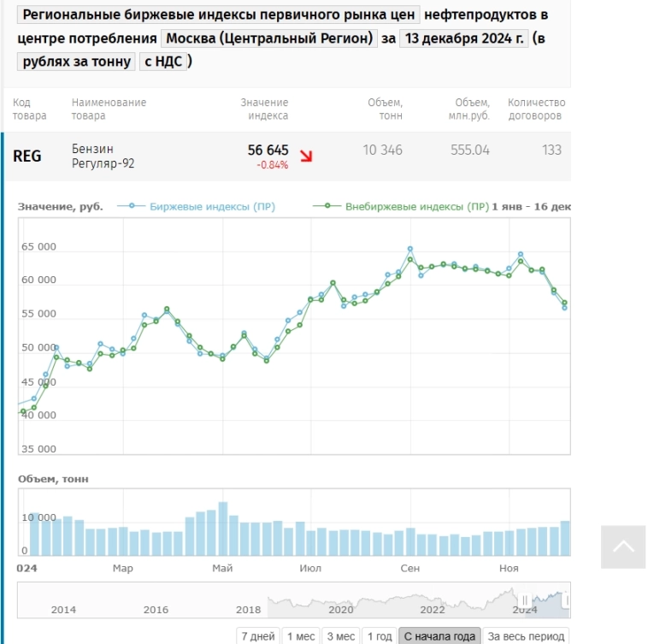Image resolution: width=648 pixels, height=644 pixels.
Task: Open the Москва (Центральный Регион) selector
Action: coord(269,38)
